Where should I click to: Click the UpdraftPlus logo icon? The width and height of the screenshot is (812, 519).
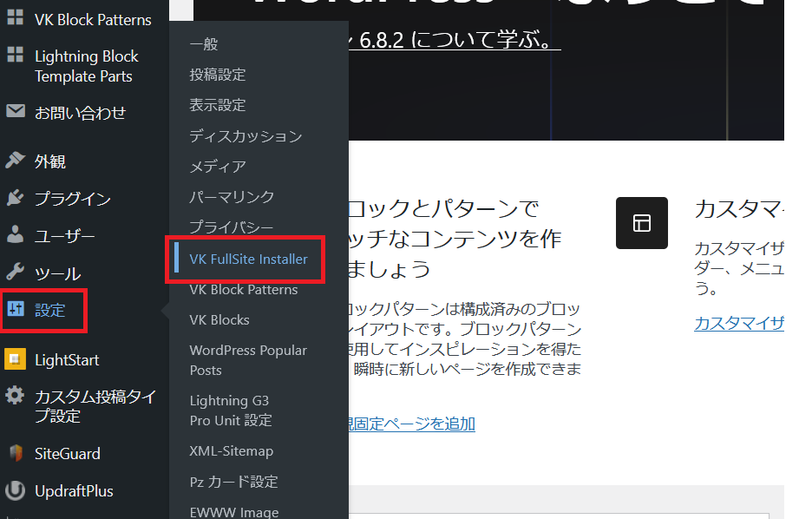coord(15,490)
